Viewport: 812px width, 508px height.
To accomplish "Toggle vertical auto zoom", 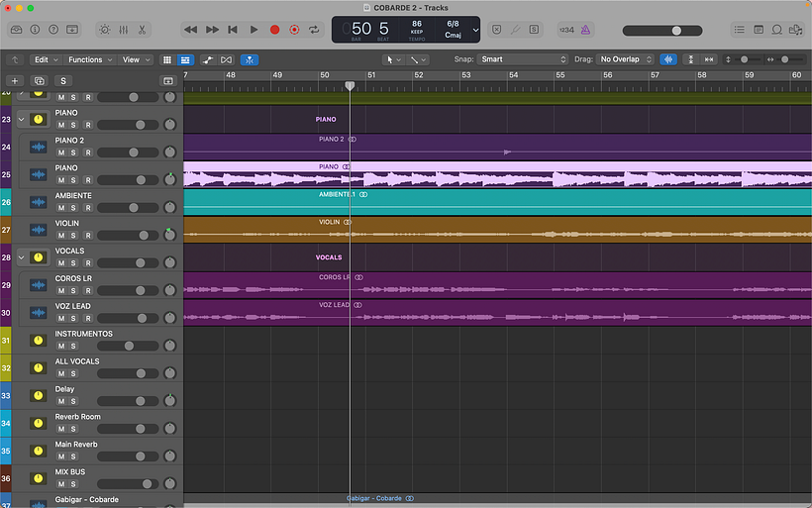I will pos(691,59).
